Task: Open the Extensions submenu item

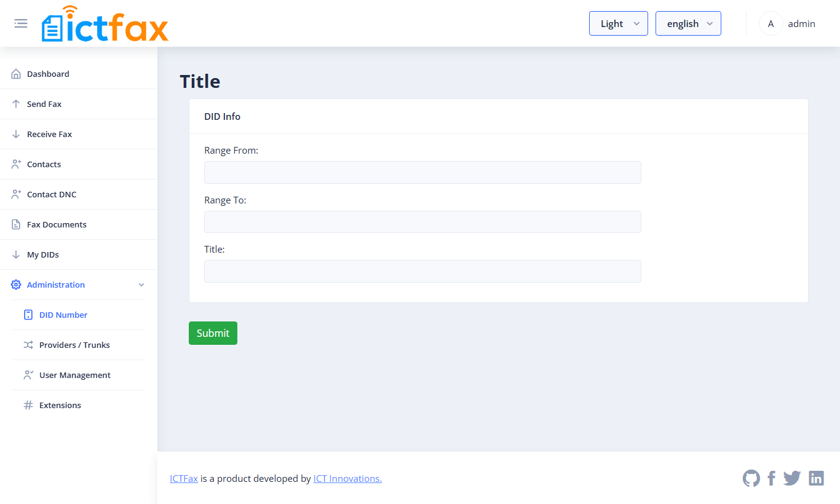Action: pos(79,405)
